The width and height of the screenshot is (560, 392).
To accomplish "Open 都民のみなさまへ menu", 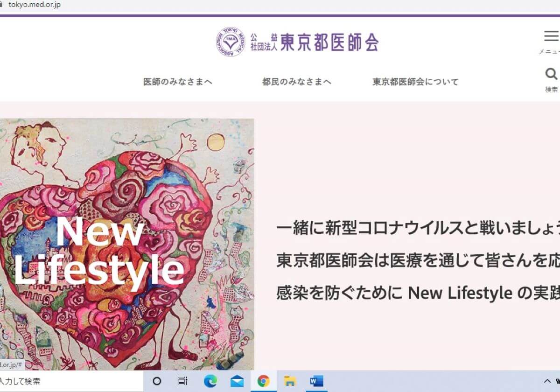I will pos(297,82).
